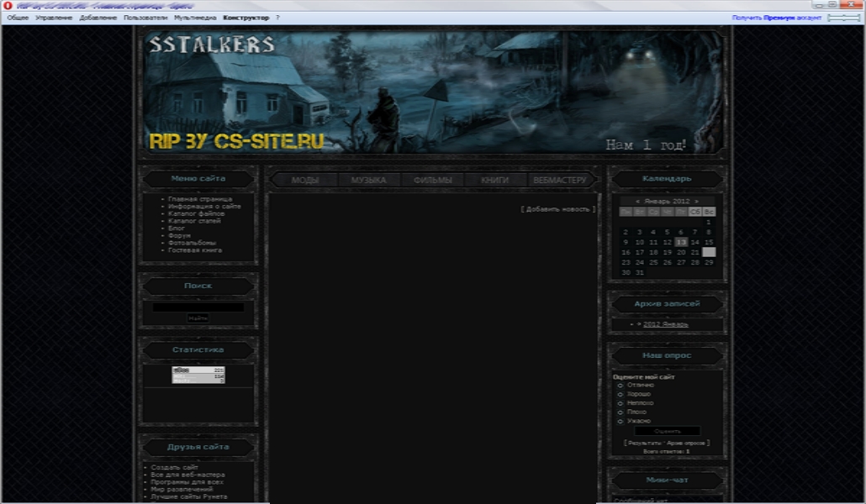The width and height of the screenshot is (866, 504).
Task: Open the МУЗЫКА navigation tab
Action: click(x=368, y=180)
